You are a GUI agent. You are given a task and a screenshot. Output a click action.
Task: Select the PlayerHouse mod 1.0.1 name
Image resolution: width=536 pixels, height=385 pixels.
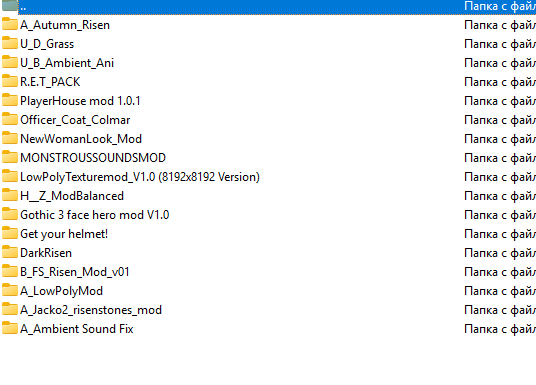pyautogui.click(x=80, y=101)
